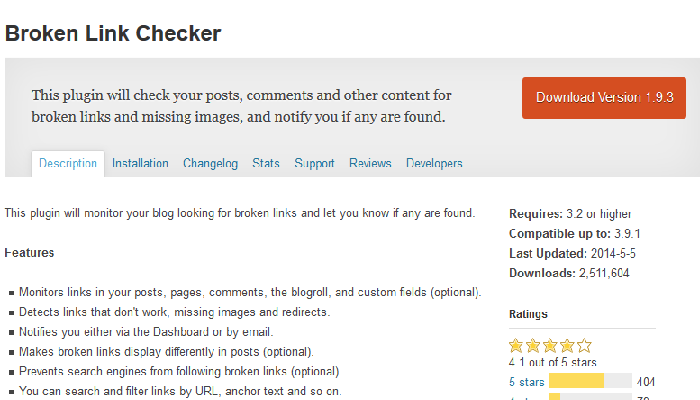This screenshot has width=700, height=400.
Task: Click the yellow 5 stars rating bar
Action: pos(576,381)
